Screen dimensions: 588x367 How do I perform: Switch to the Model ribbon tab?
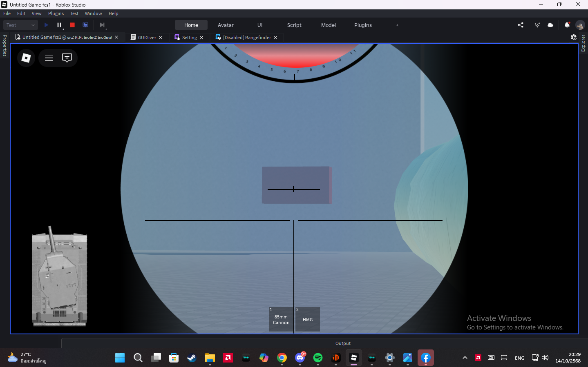click(x=329, y=25)
